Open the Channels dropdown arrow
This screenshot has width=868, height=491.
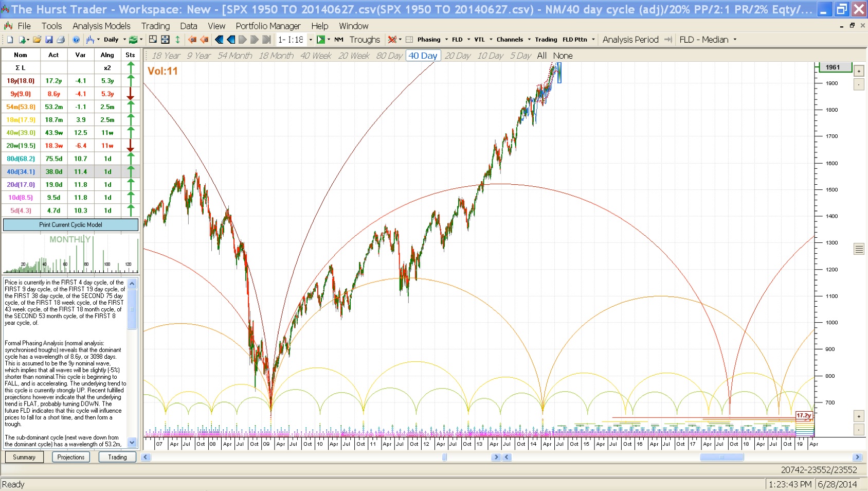(x=529, y=40)
